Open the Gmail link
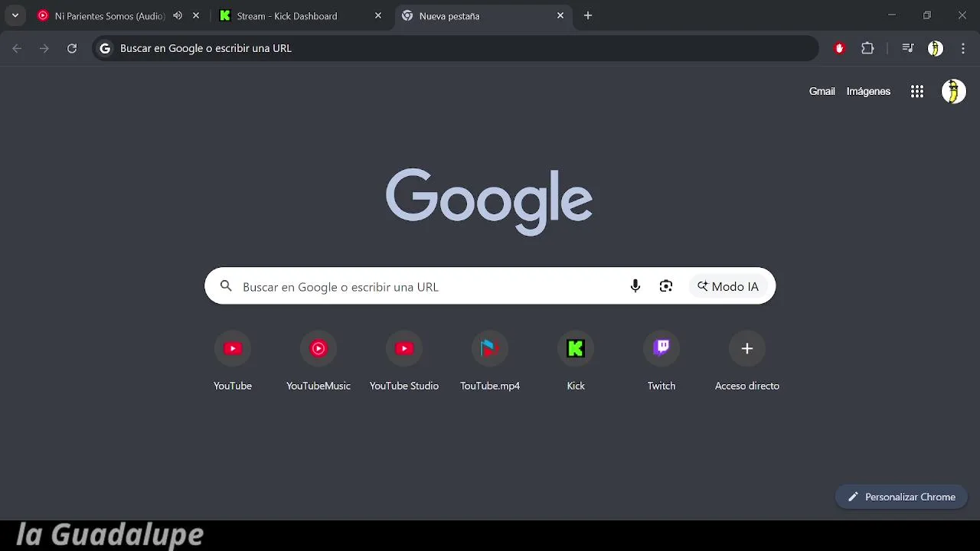The width and height of the screenshot is (980, 551). tap(822, 91)
